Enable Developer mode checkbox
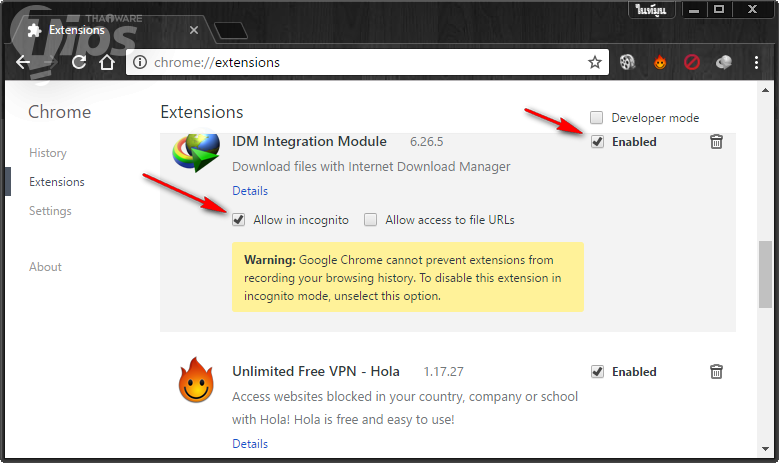 [x=597, y=117]
